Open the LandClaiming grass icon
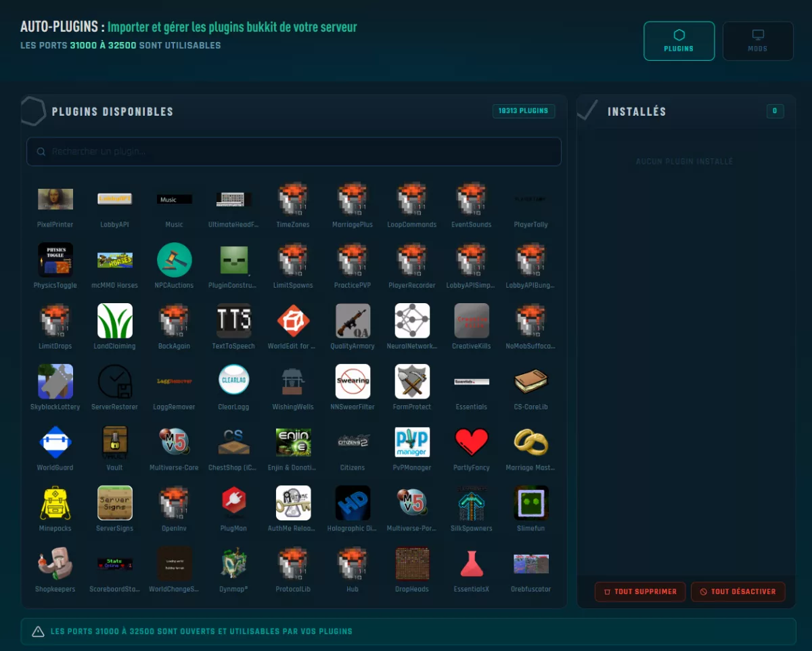 pos(115,321)
